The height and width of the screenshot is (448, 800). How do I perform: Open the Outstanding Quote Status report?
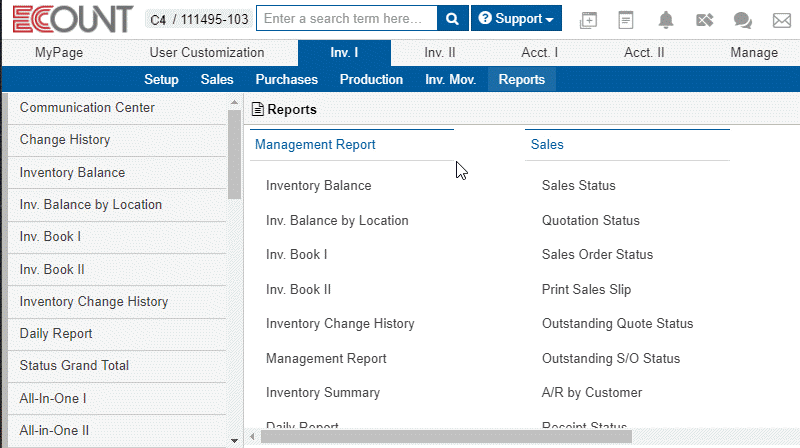click(617, 323)
